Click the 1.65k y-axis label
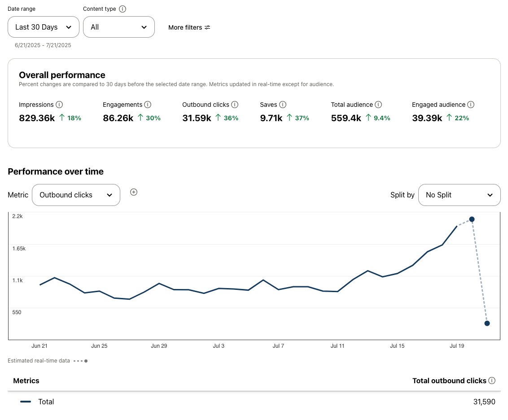508x420 pixels. coord(19,249)
